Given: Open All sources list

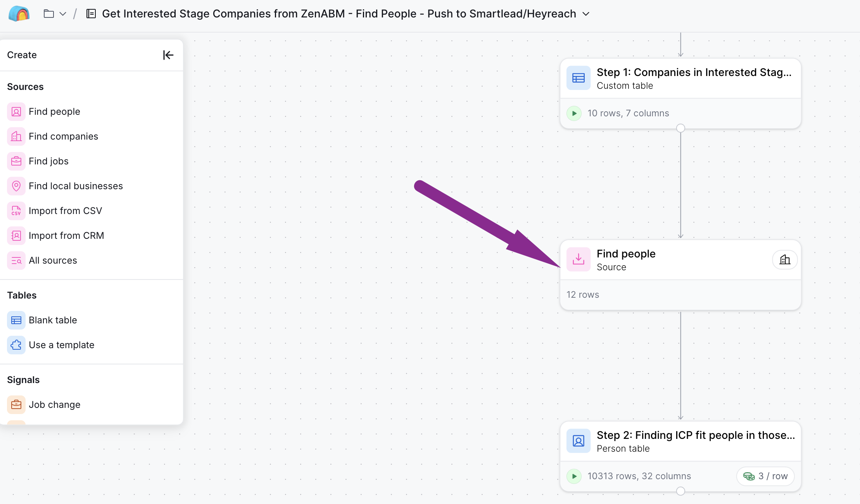Looking at the screenshot, I should pos(53,261).
